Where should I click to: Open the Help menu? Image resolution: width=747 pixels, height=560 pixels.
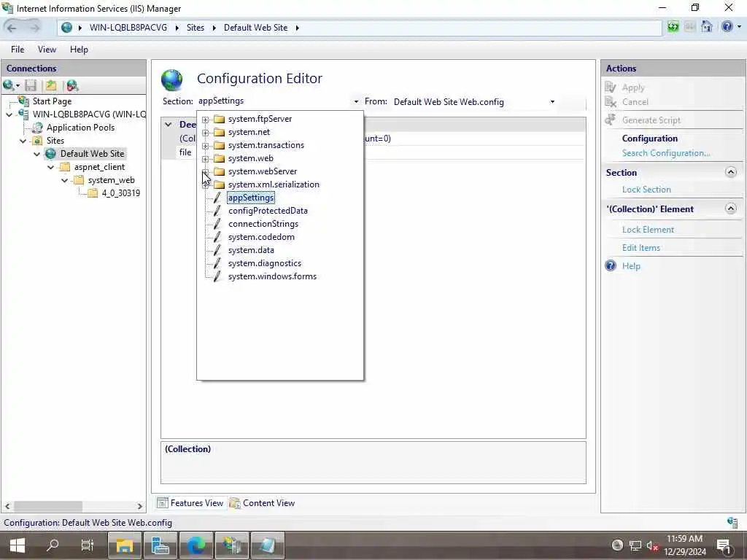tap(79, 50)
